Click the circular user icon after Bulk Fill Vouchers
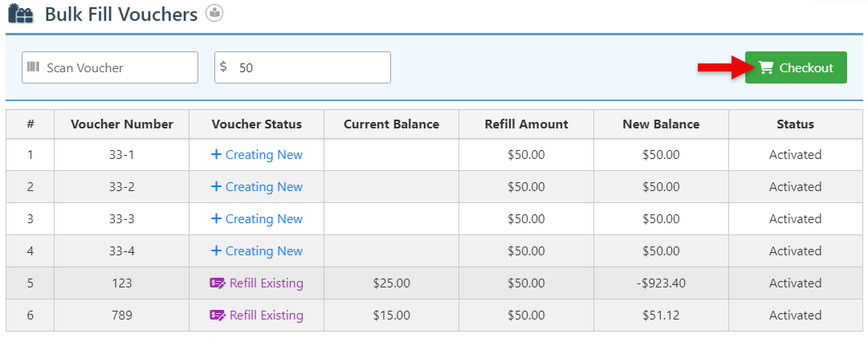 (214, 13)
